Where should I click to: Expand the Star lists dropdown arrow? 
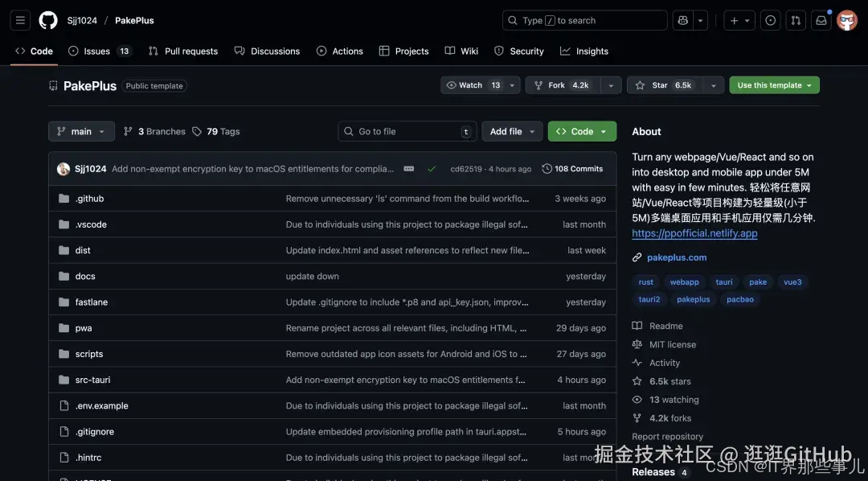pyautogui.click(x=714, y=85)
